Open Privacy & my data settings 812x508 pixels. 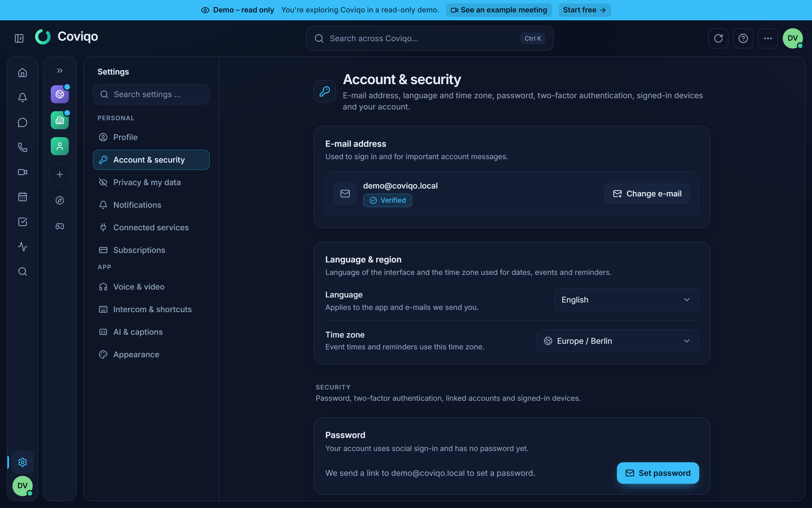tap(151, 182)
